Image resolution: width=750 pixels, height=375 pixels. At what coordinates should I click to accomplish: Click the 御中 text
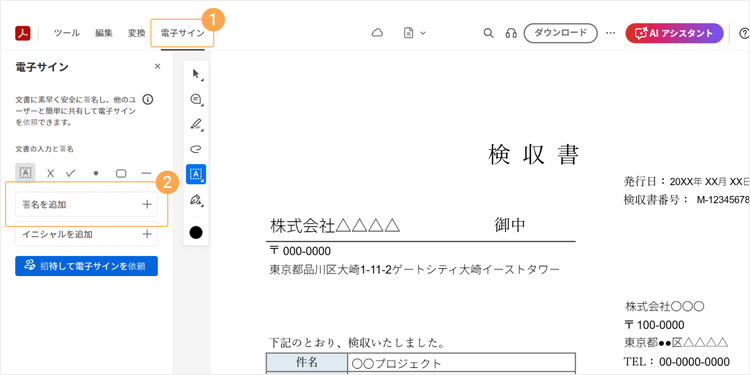pyautogui.click(x=510, y=225)
